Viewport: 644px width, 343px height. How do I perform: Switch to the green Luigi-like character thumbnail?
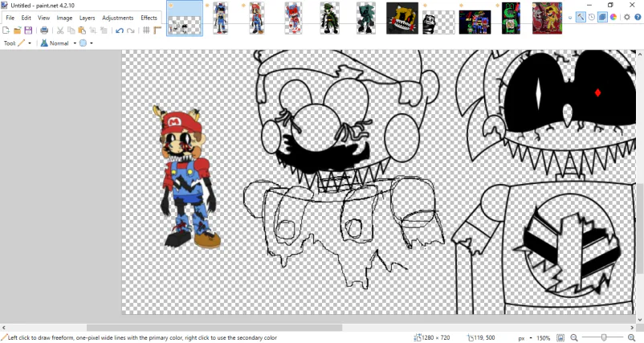(x=329, y=18)
